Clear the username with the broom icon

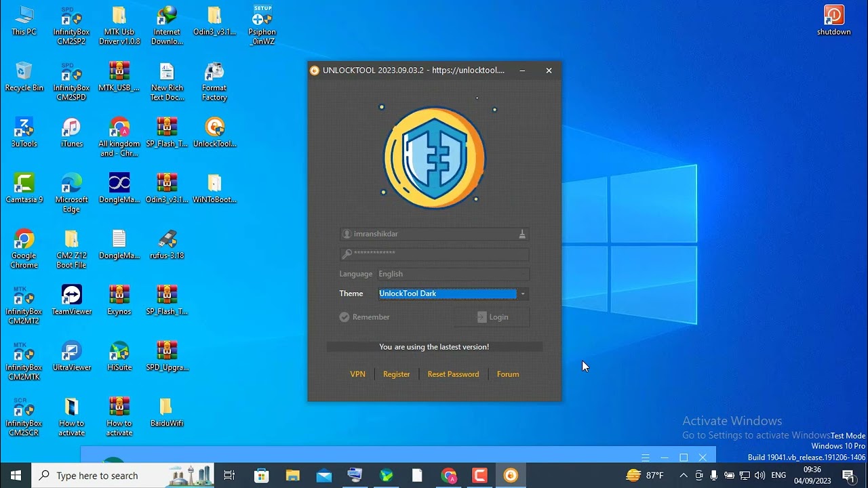coord(522,234)
